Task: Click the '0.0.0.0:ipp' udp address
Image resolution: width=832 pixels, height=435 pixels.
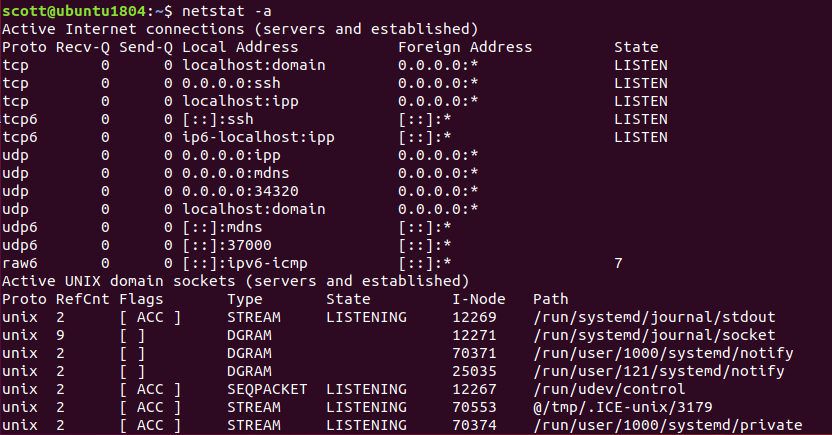Action: [x=231, y=155]
